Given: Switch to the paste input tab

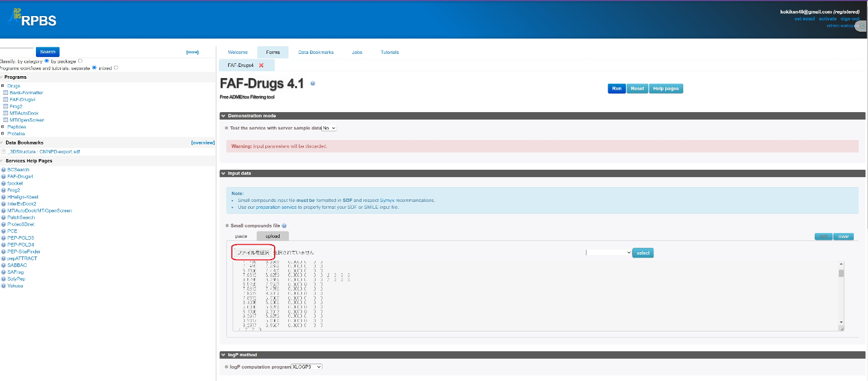Looking at the screenshot, I should 241,236.
